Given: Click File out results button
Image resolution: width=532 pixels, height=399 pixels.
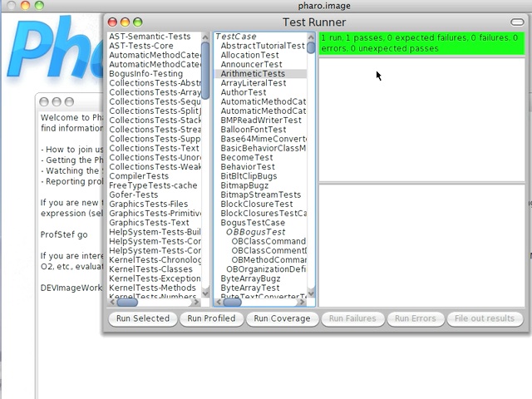Looking at the screenshot, I should click(x=485, y=318).
